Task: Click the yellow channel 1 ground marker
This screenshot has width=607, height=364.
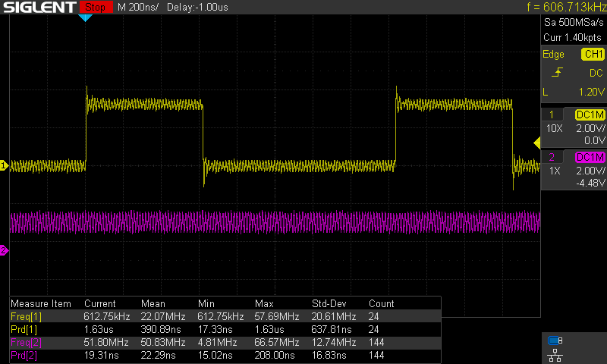Action: pos(4,165)
